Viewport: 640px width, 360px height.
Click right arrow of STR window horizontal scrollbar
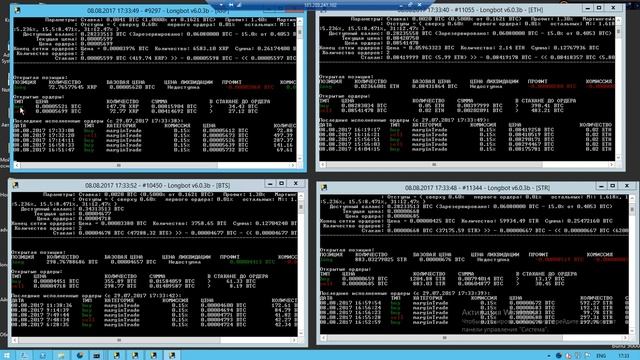(x=625, y=338)
